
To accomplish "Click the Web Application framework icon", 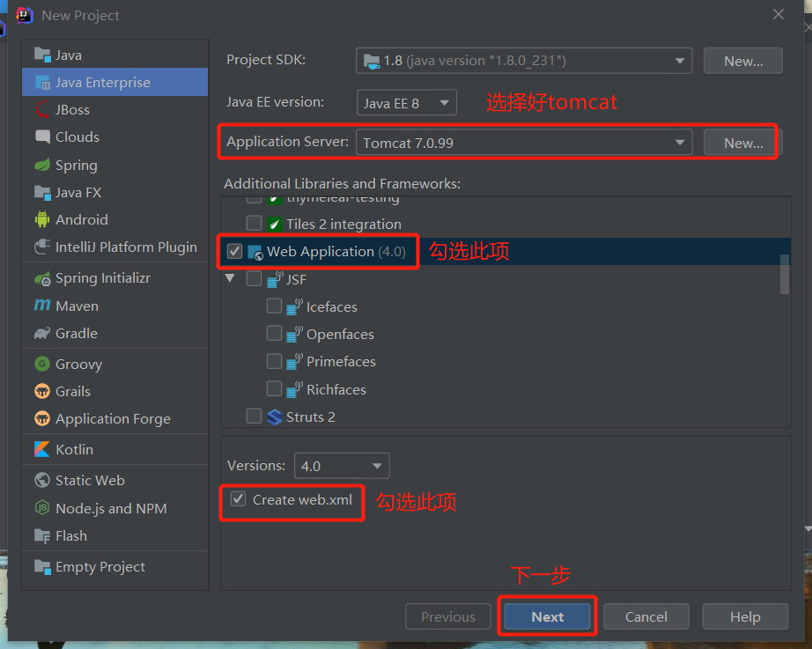I will click(255, 252).
